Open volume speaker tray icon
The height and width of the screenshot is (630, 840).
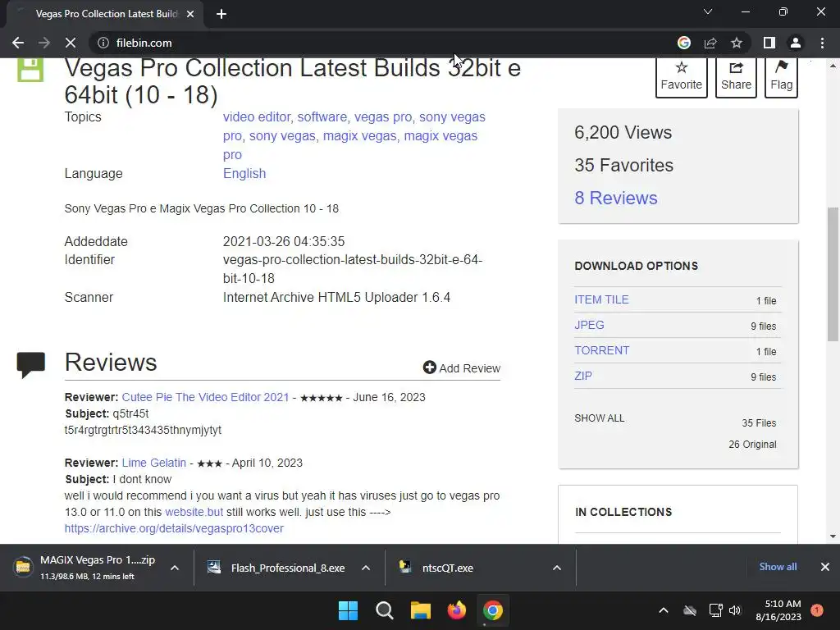point(735,610)
